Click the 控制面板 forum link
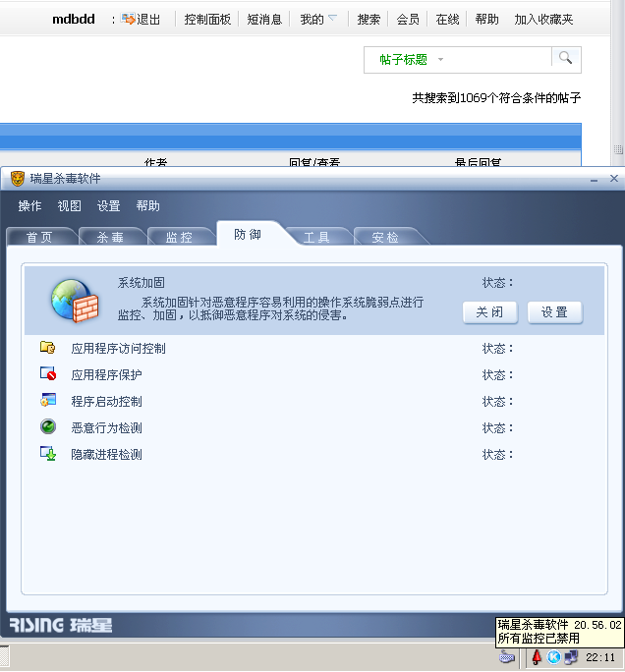The image size is (625, 672). point(207,20)
